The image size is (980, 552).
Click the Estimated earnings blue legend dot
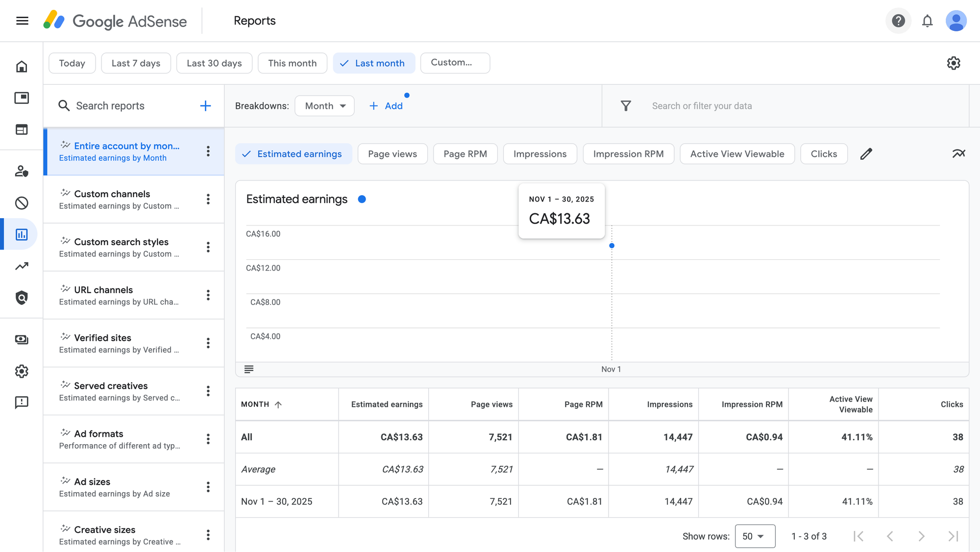(362, 199)
